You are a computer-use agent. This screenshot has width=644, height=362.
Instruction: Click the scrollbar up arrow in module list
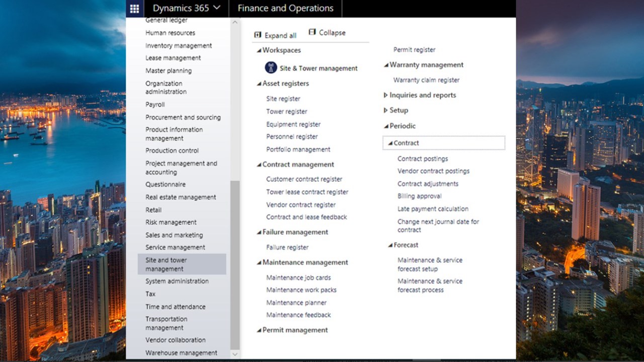point(235,23)
